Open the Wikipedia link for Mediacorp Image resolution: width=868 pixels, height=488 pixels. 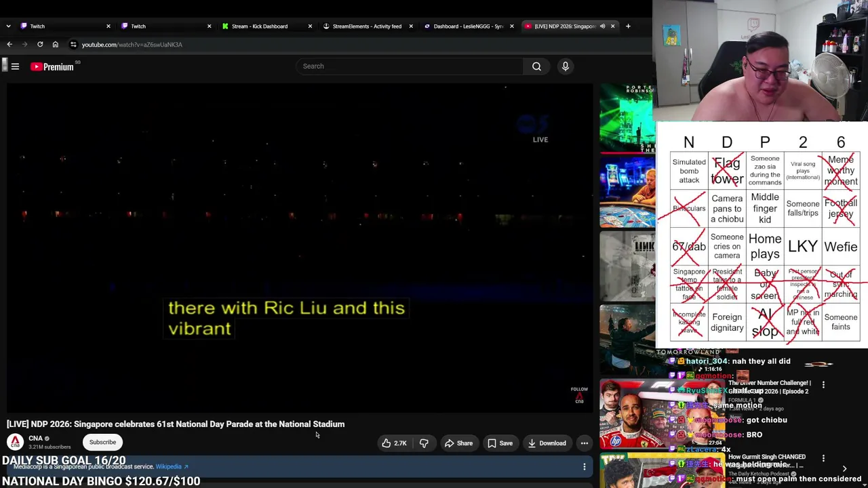tap(172, 466)
